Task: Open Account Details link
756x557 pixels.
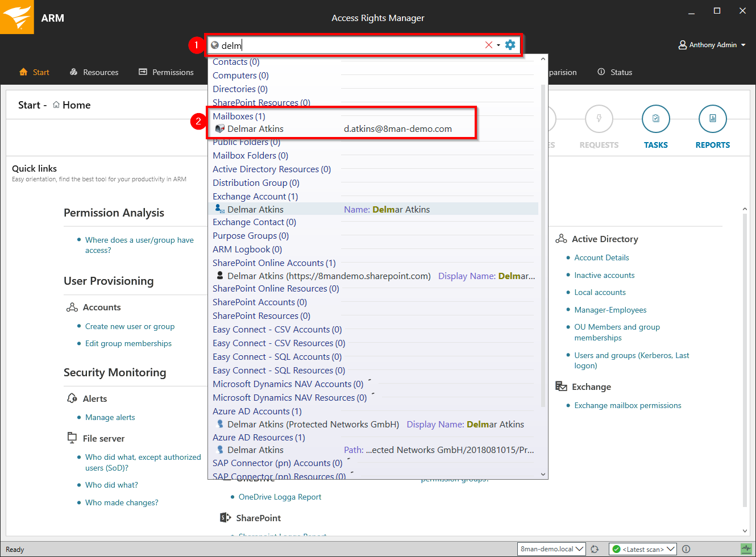Action: coord(601,257)
